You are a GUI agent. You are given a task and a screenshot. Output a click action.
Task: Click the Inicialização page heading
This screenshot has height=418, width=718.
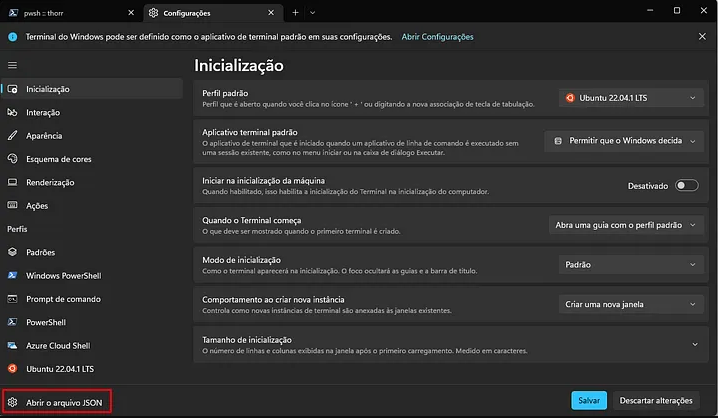point(239,65)
